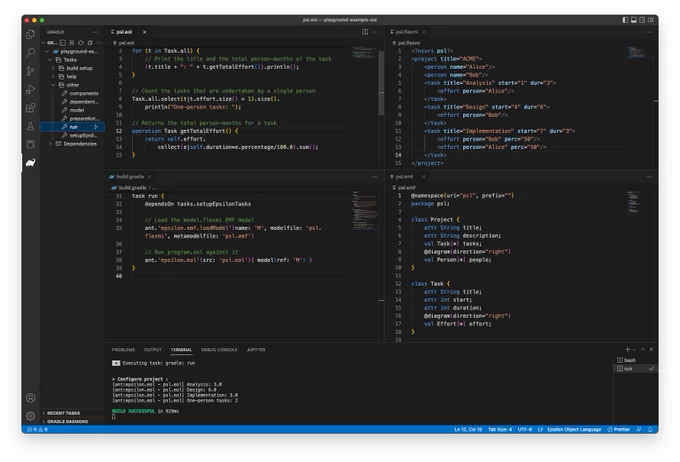
Task: Select the build.gradle editor tab
Action: coord(130,177)
